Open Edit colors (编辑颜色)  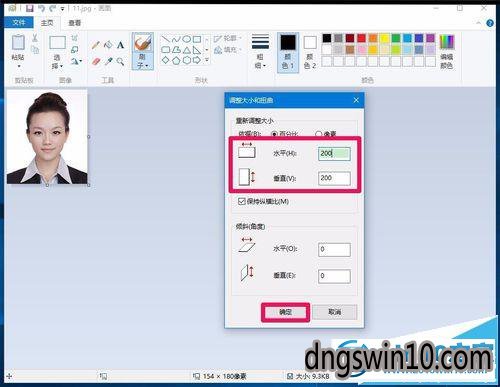[x=447, y=52]
